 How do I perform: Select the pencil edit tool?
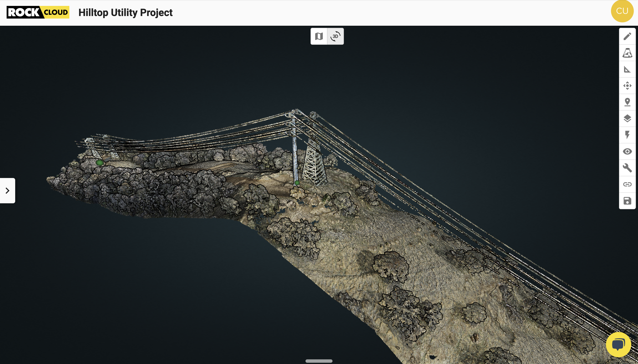pyautogui.click(x=627, y=36)
